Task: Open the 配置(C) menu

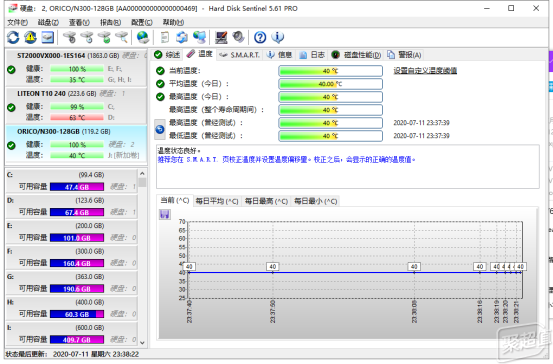Action: point(142,22)
